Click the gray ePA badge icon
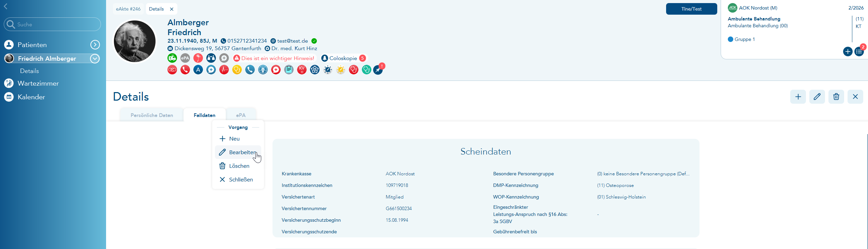 [x=185, y=58]
